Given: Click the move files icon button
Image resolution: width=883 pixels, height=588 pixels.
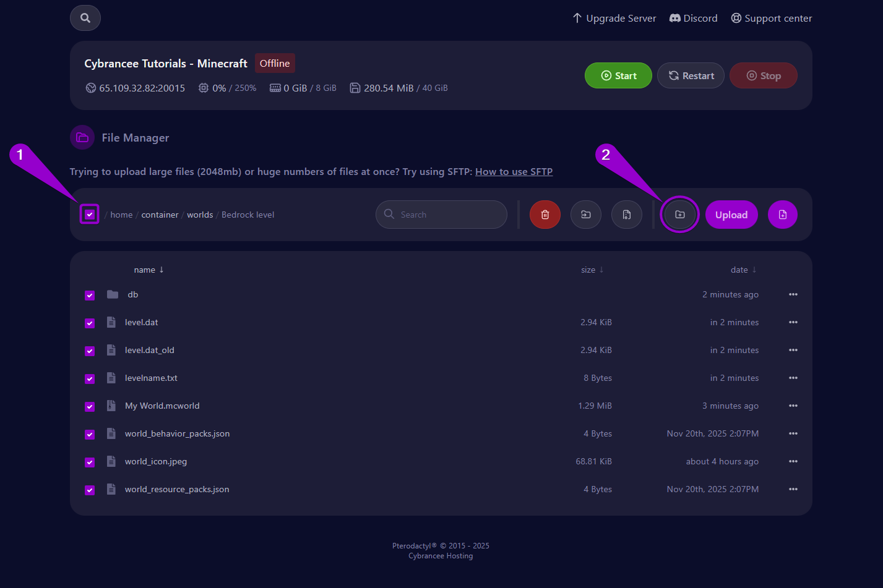Looking at the screenshot, I should (x=585, y=215).
